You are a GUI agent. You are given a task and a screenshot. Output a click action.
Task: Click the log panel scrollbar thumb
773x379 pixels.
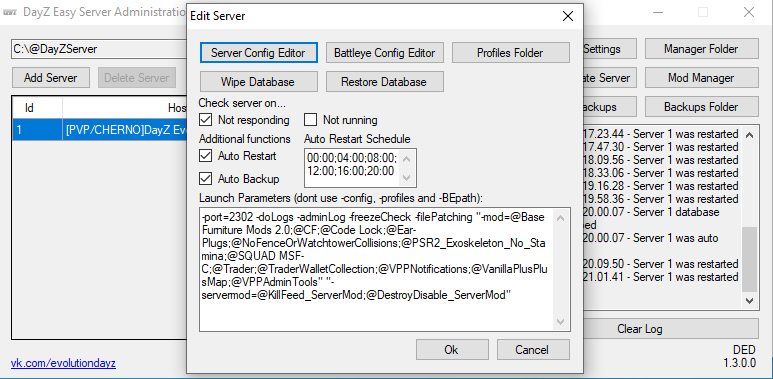(749, 259)
